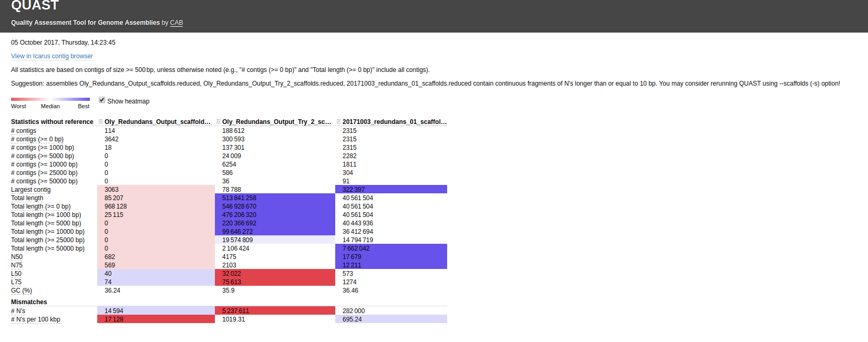The image size is (868, 342).
Task: Click the Total length metric label
Action: (27, 198)
